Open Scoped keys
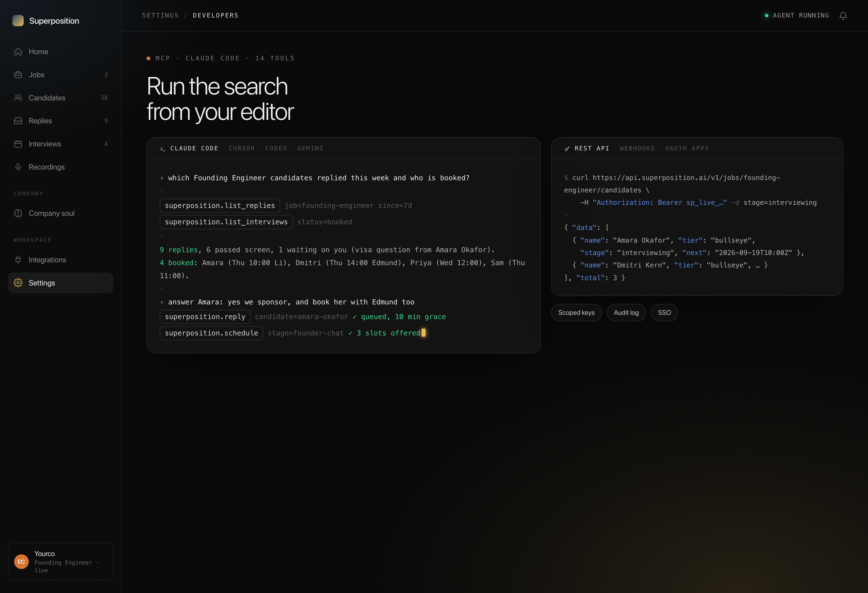Image resolution: width=868 pixels, height=593 pixels. coord(576,312)
